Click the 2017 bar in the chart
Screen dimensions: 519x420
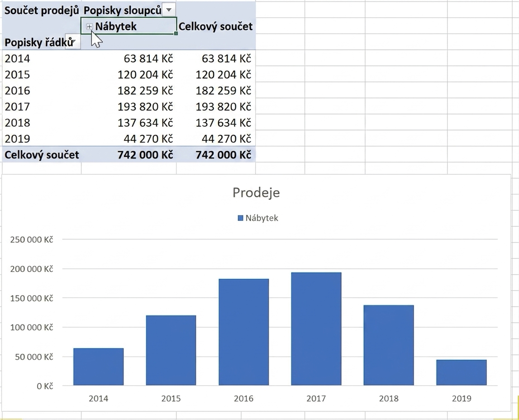[x=316, y=329]
